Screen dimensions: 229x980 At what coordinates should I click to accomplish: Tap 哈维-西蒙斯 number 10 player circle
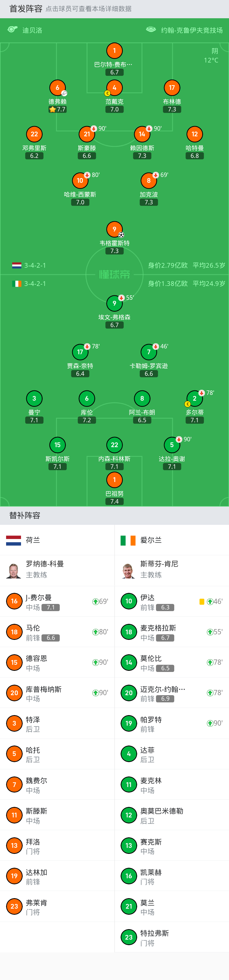(x=80, y=180)
